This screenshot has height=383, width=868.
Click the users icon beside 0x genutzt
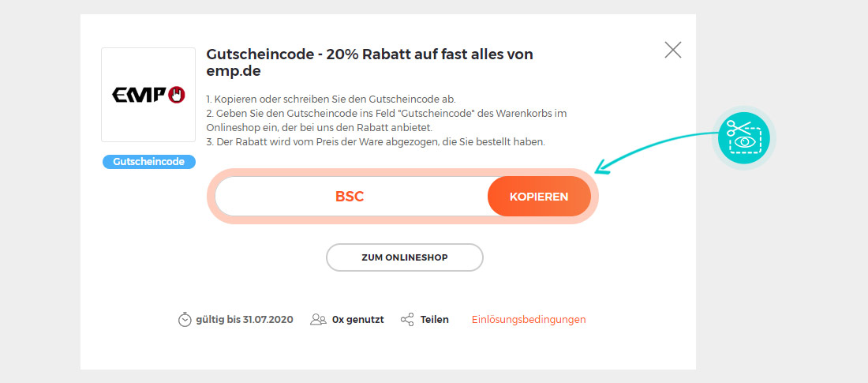tap(318, 320)
